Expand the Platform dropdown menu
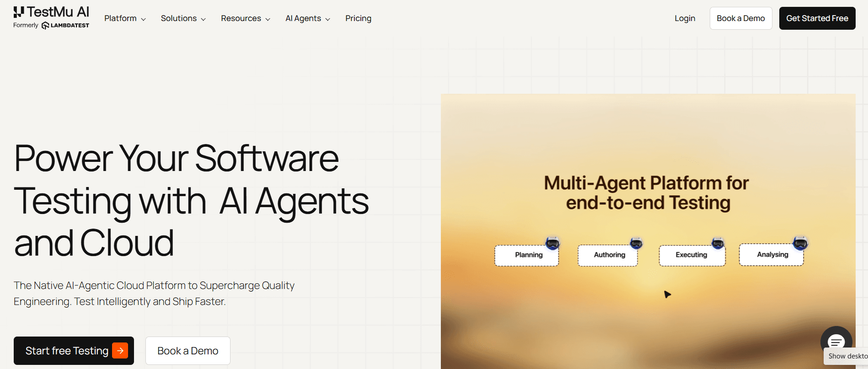Image resolution: width=868 pixels, height=369 pixels. click(125, 18)
